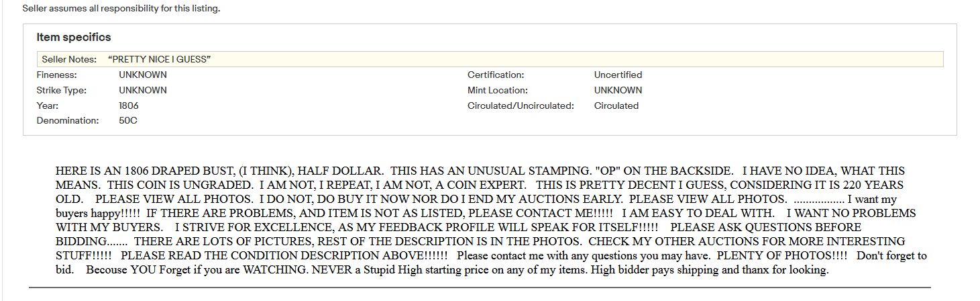
Task: Click the seller responsibility notice text
Action: pos(121,9)
